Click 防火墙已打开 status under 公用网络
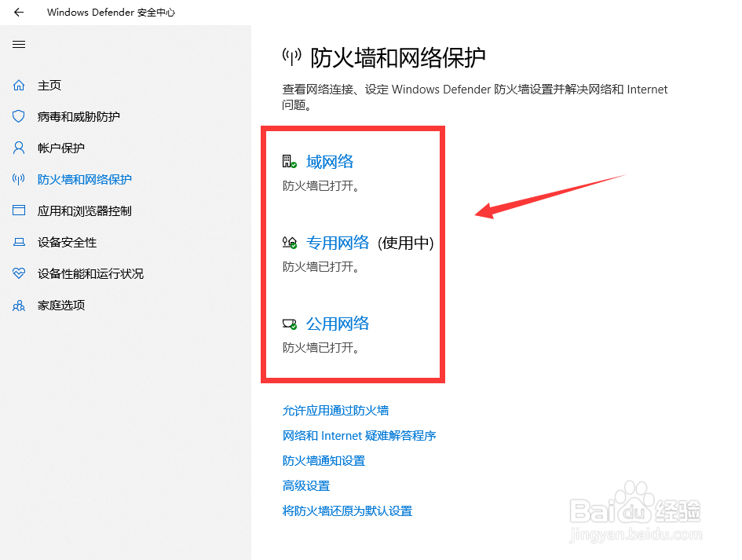Screen dimensions: 742x560 tap(321, 348)
